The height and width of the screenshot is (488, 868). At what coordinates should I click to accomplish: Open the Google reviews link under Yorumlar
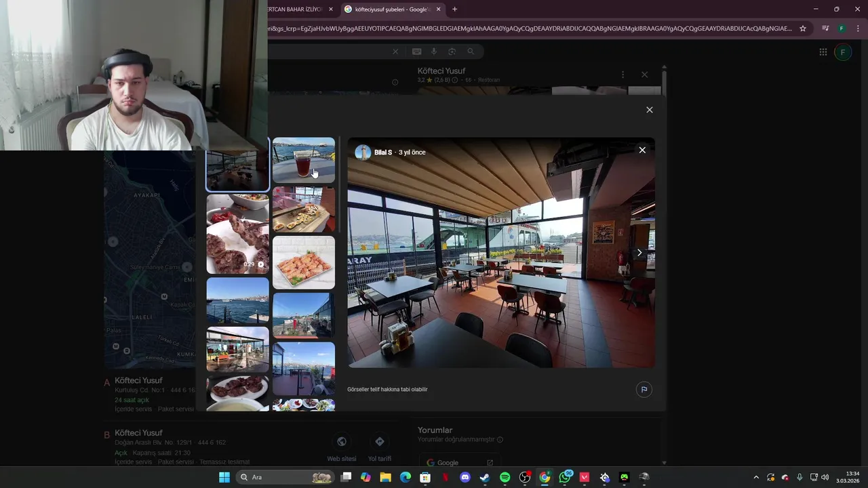point(459,463)
